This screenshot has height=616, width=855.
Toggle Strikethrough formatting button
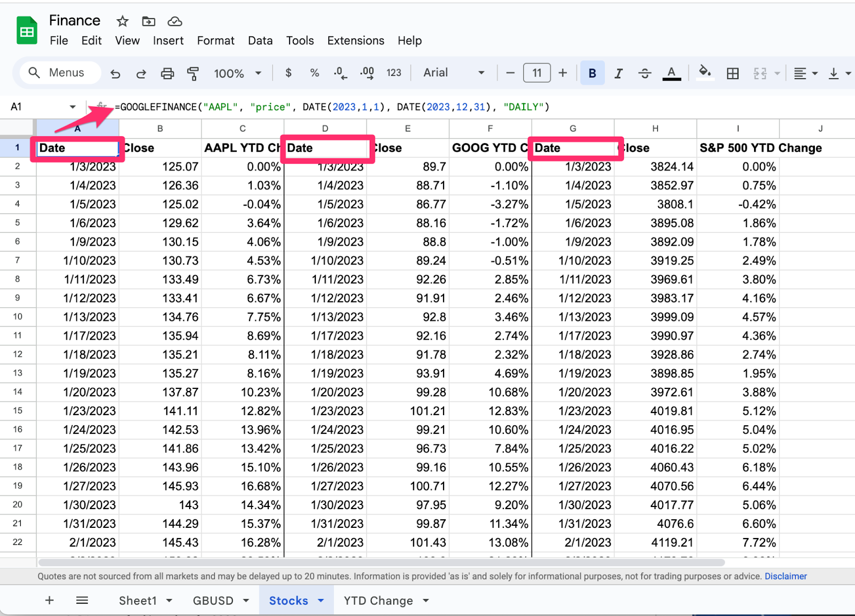pos(644,73)
